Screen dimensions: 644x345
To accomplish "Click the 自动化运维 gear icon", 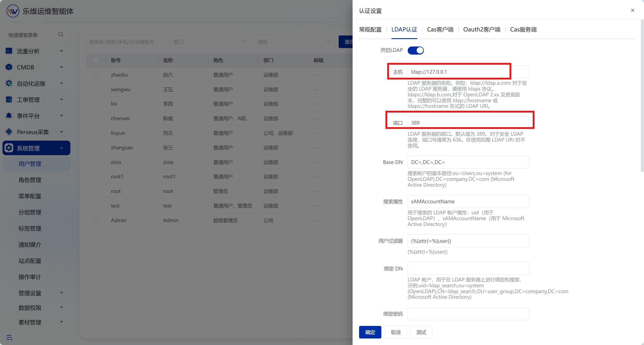I will [x=9, y=83].
